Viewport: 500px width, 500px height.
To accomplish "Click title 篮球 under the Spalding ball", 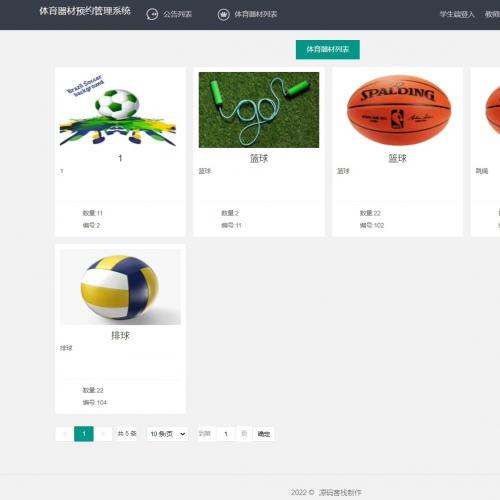I will (397, 158).
